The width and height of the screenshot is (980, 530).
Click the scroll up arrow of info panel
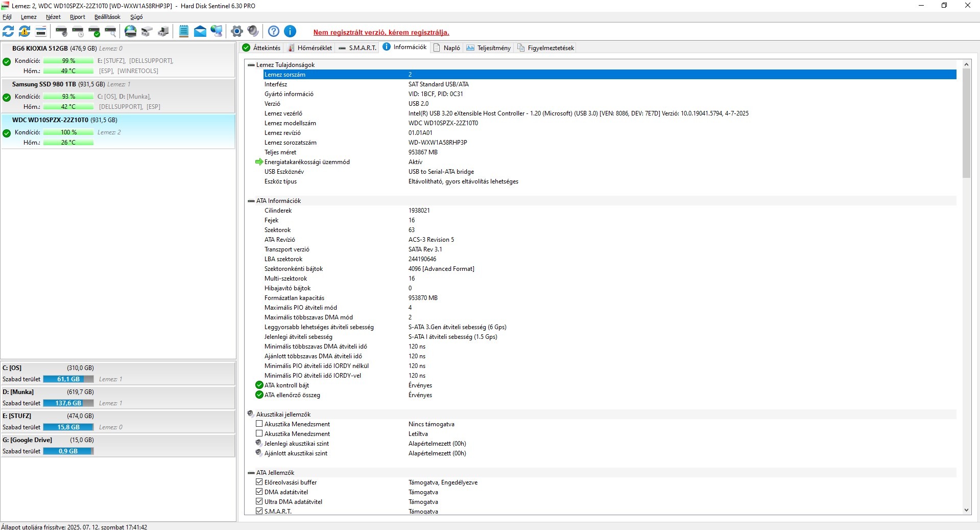[966, 64]
